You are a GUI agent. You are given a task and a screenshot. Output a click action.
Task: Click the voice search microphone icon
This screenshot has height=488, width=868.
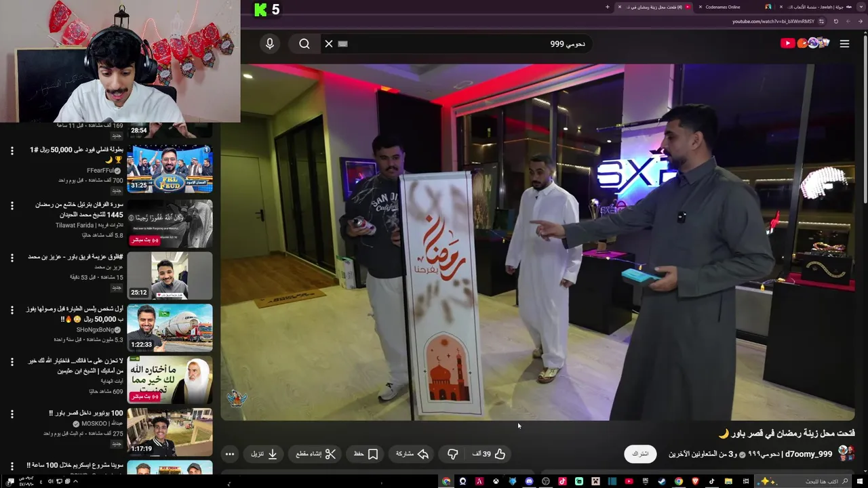(x=270, y=43)
